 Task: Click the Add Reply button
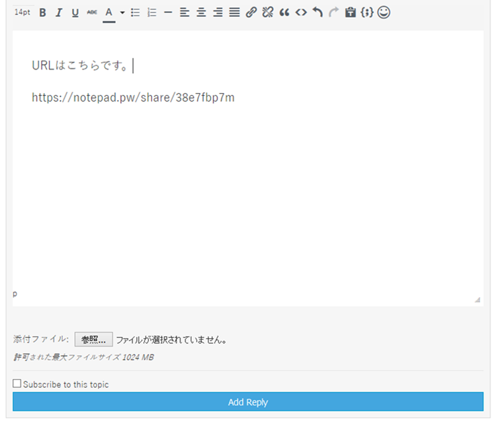tap(248, 402)
